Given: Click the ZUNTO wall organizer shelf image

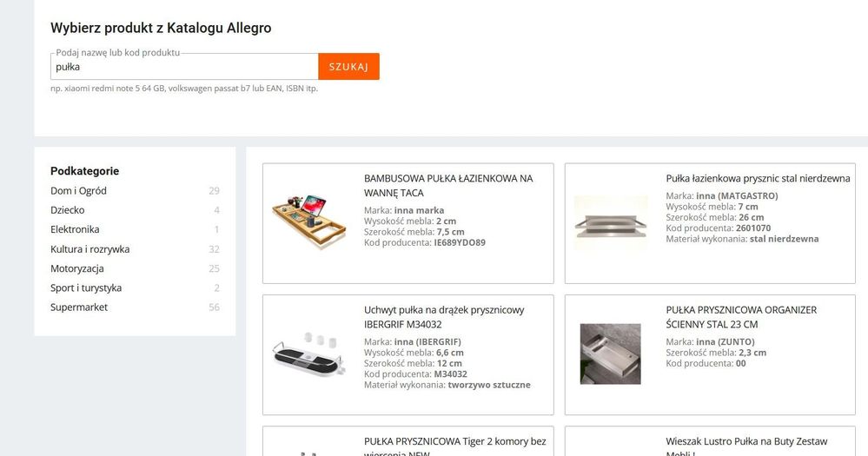Looking at the screenshot, I should (x=611, y=354).
